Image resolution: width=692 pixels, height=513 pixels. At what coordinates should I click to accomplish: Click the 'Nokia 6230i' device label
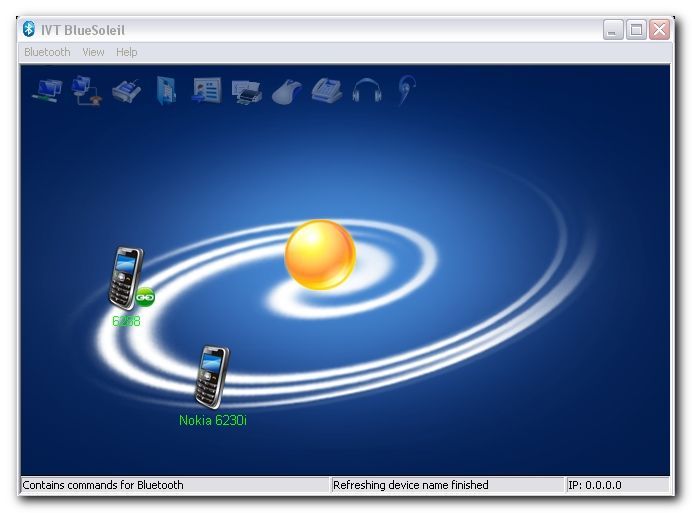tap(213, 420)
